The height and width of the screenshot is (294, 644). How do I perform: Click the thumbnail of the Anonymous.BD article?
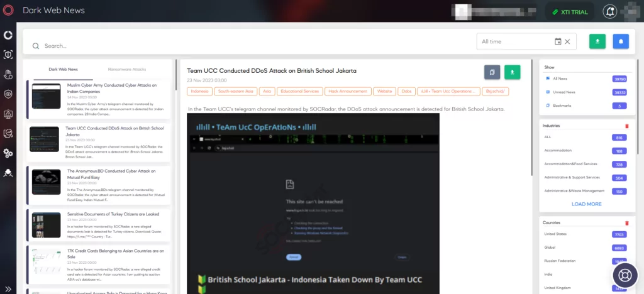tap(46, 182)
